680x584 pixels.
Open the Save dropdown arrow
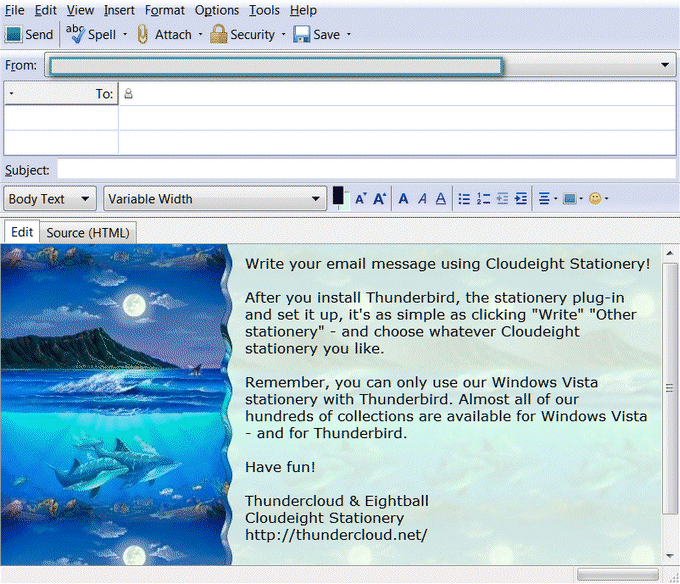(349, 34)
